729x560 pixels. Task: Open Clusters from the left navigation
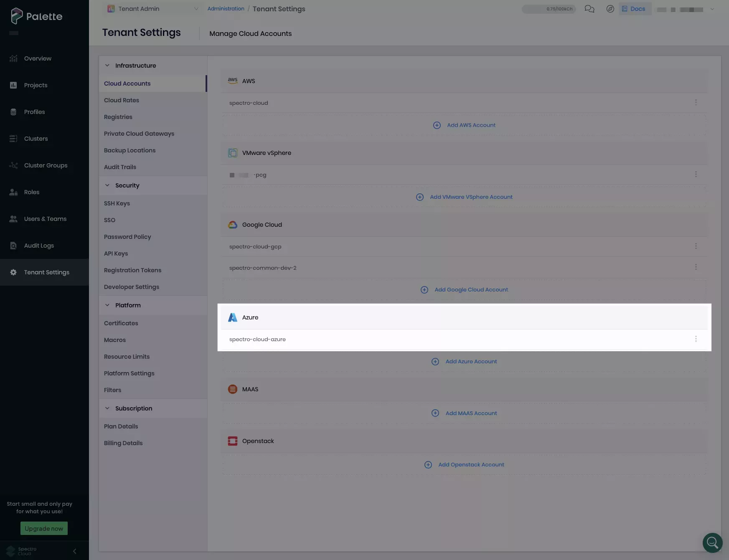coord(13,138)
